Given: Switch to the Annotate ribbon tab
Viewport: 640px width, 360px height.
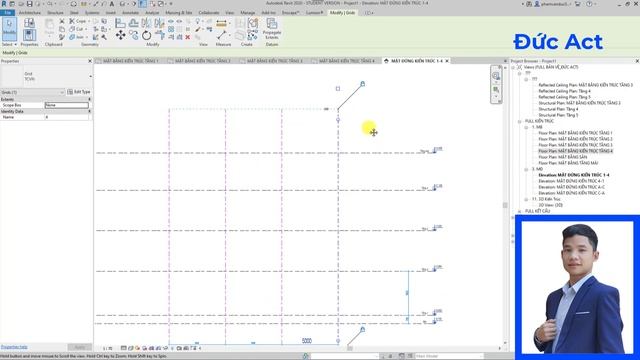Looking at the screenshot, I should (131, 13).
